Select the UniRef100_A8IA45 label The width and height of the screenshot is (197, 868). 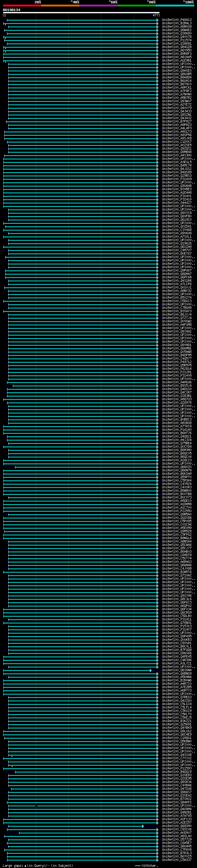(x=177, y=57)
